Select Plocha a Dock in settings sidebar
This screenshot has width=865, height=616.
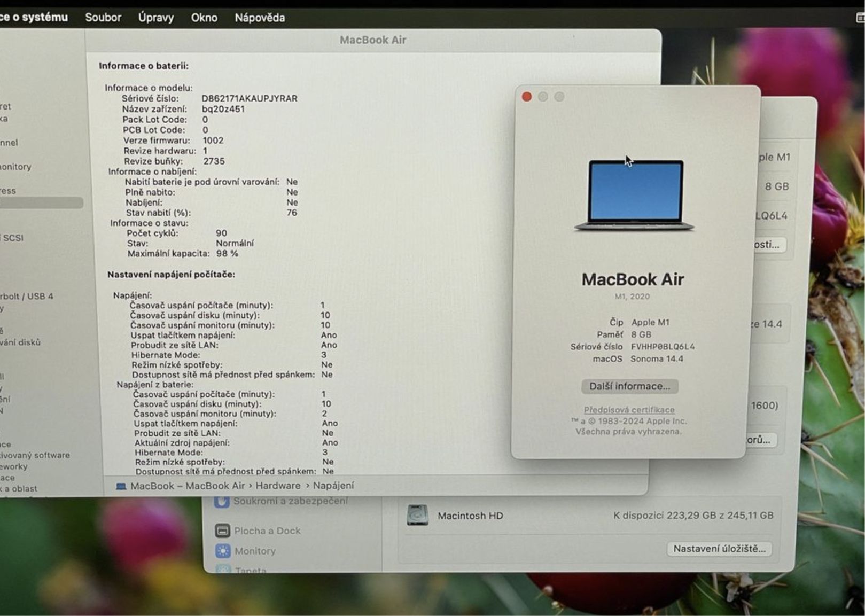tap(258, 531)
